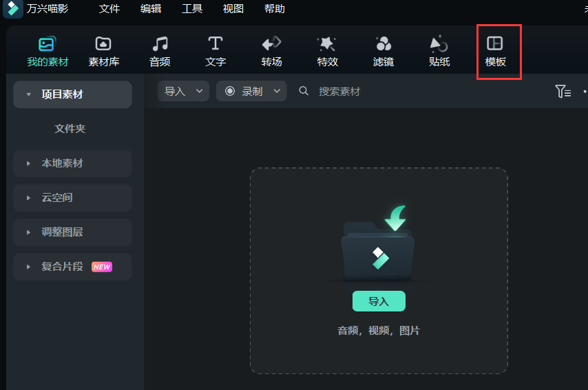Select the 文件夹 folder item
The height and width of the screenshot is (390, 588).
pyautogui.click(x=70, y=129)
